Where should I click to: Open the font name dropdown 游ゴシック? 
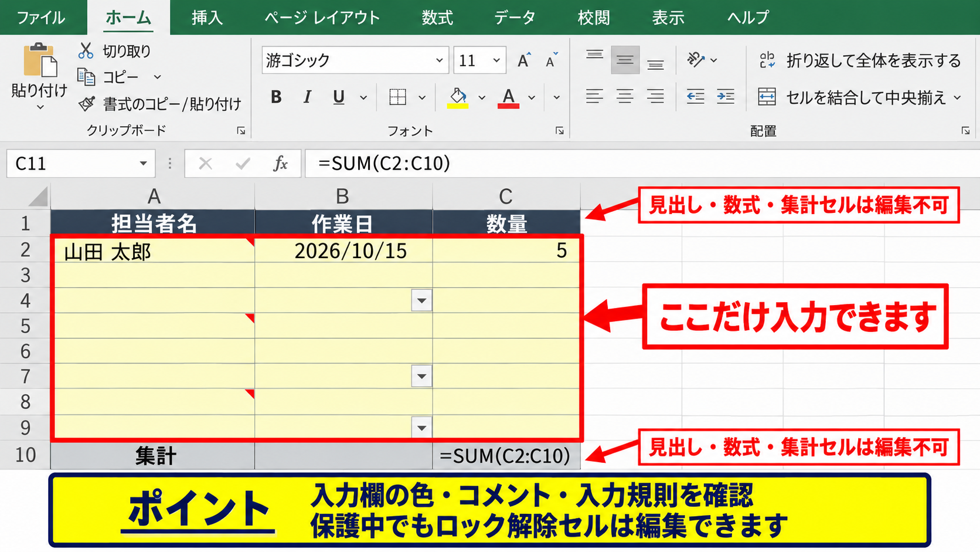click(x=439, y=60)
